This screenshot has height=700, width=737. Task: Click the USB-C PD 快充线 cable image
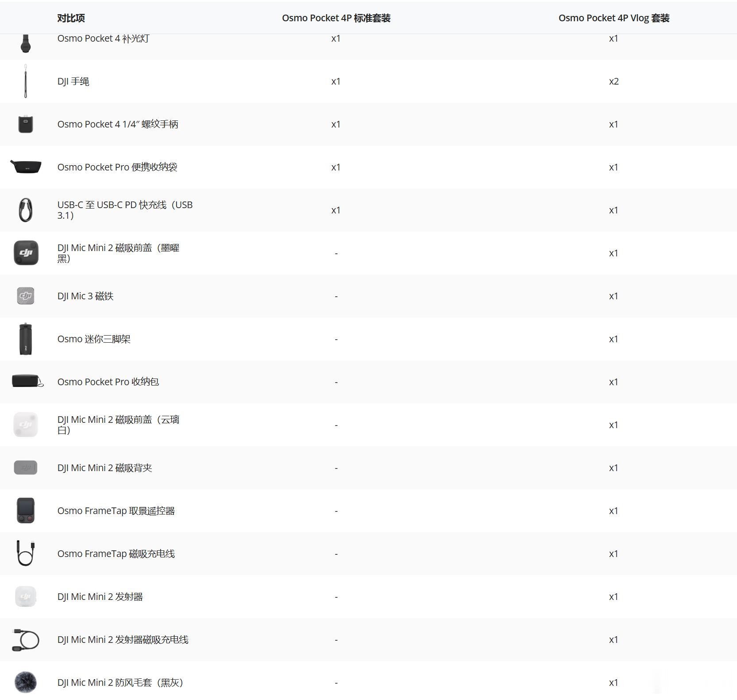[26, 210]
